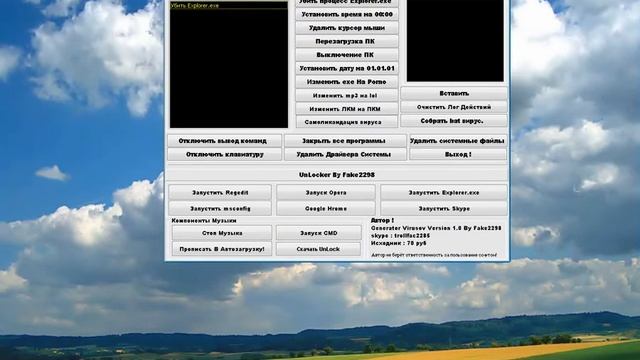Click the 'Отключить вывод команд' button
Image resolution: width=640 pixels, height=360 pixels.
[224, 141]
